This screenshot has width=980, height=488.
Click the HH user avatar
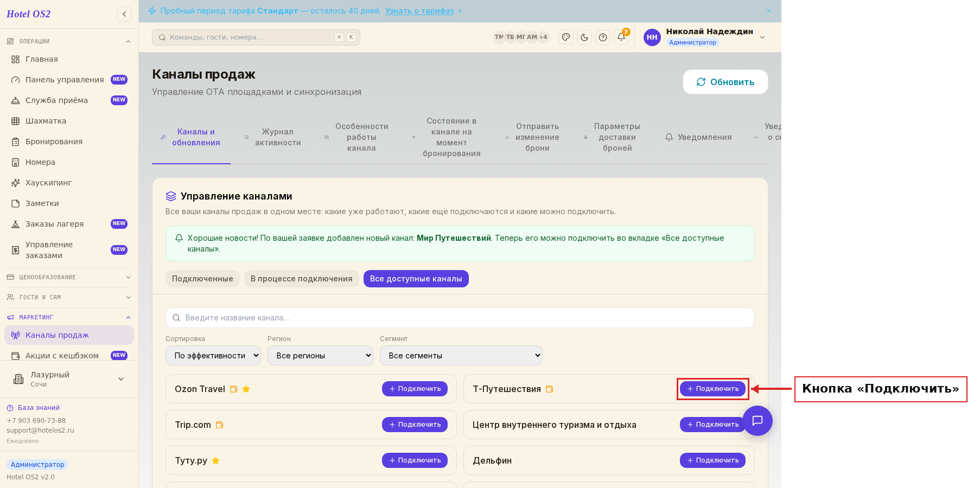[652, 37]
